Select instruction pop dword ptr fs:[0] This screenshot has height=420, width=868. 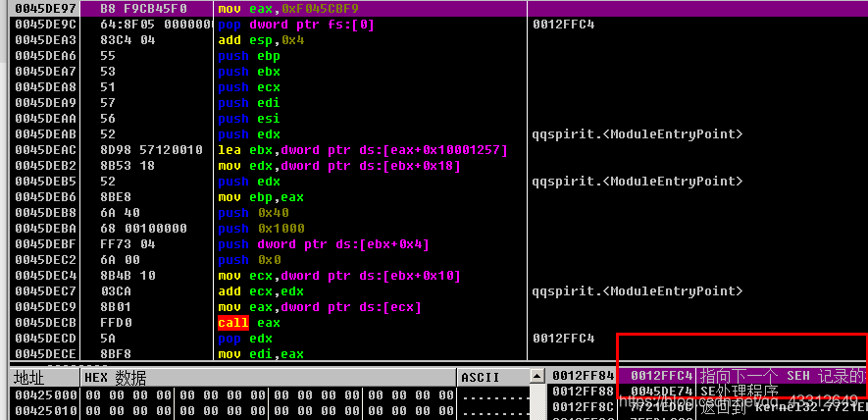296,25
